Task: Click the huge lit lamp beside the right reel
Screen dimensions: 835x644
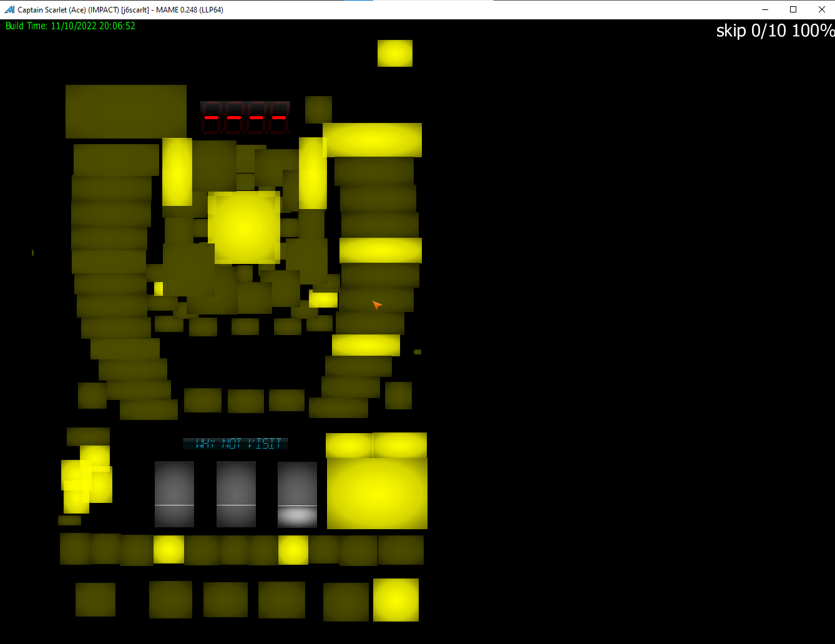Action: point(377,493)
